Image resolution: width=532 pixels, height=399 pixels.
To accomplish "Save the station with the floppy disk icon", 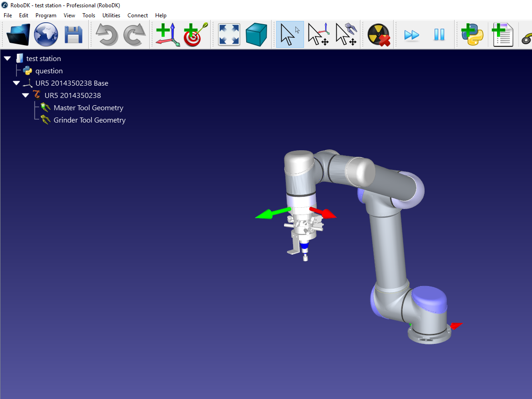I will (x=73, y=35).
